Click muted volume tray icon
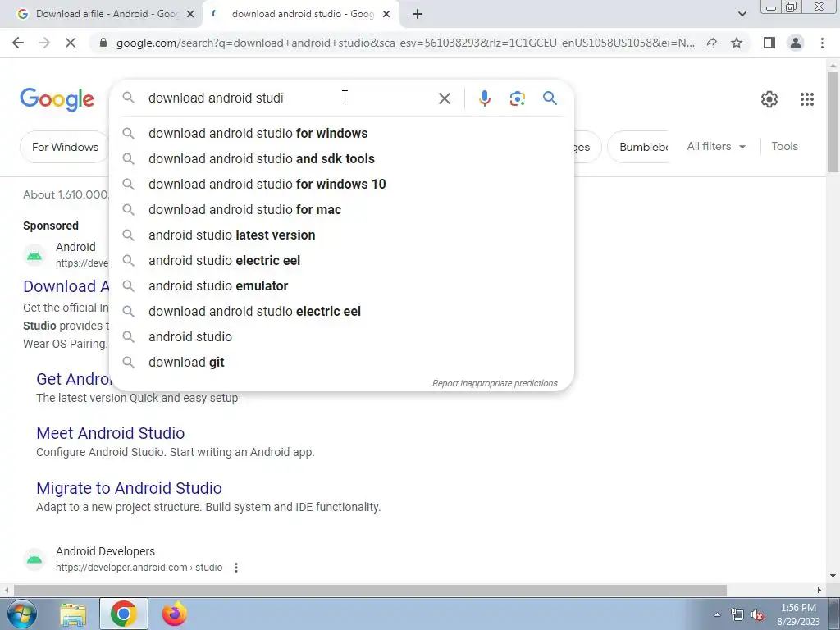This screenshot has height=630, width=840. [x=756, y=615]
